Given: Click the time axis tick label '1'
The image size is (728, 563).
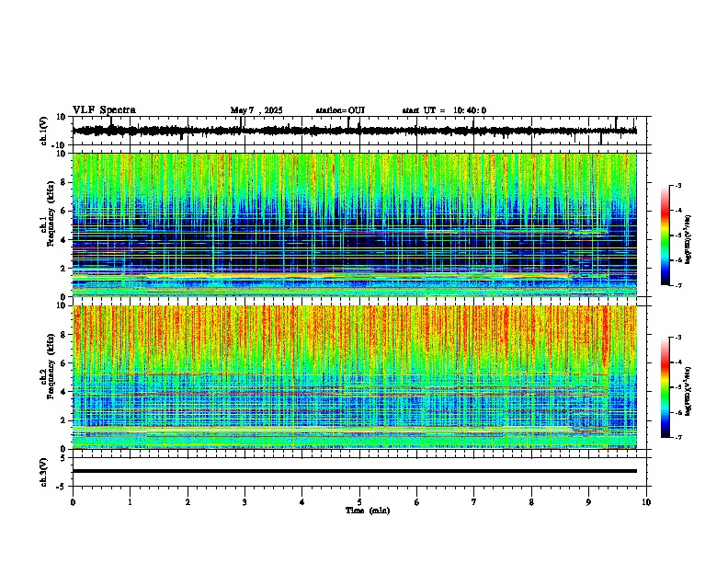Looking at the screenshot, I should click(x=130, y=502).
